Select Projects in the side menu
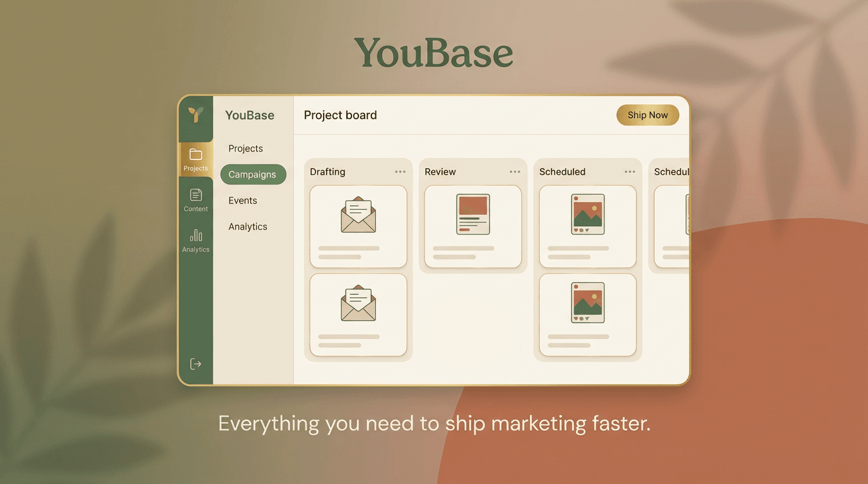The width and height of the screenshot is (868, 484). (x=245, y=148)
